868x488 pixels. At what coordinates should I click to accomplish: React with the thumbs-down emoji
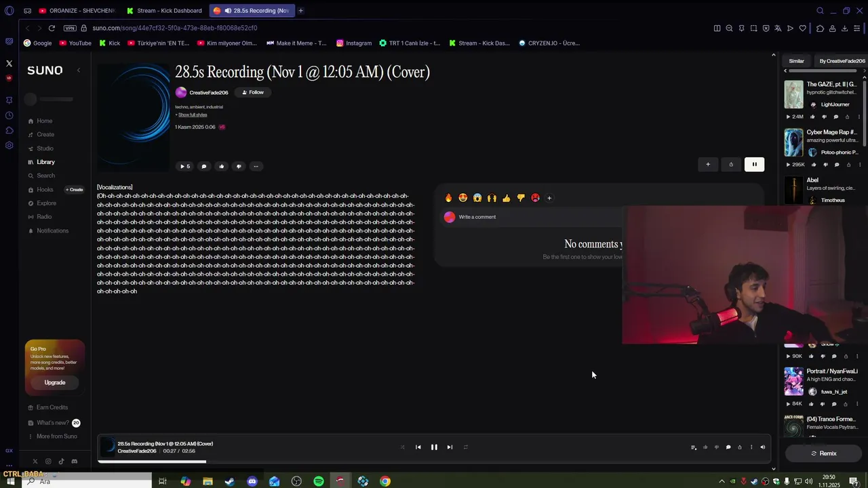click(x=521, y=198)
